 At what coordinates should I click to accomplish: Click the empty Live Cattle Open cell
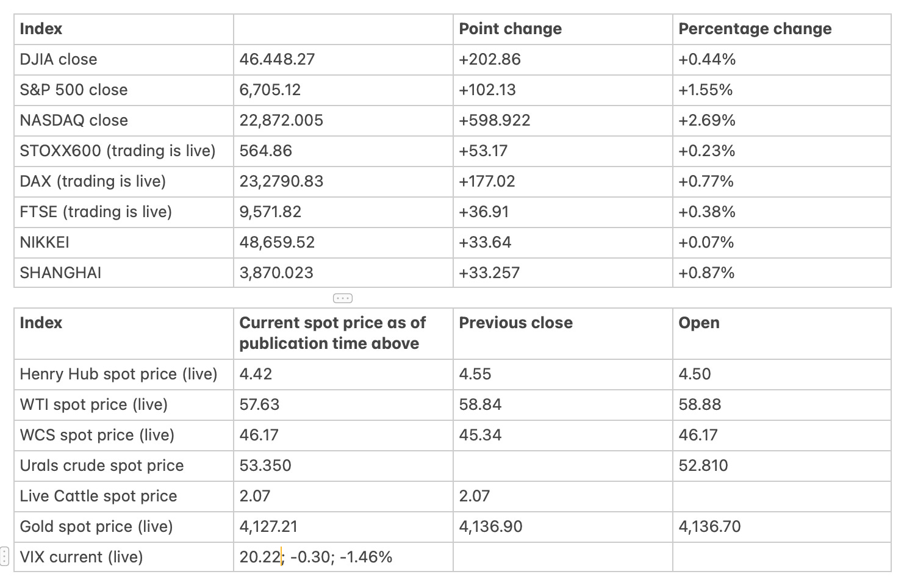click(782, 497)
